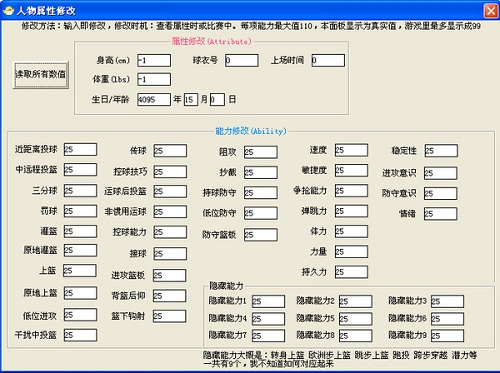Viewport: 500px width, 373px height.
Task: Click the 隐藏能力3 value field
Action: 447,301
